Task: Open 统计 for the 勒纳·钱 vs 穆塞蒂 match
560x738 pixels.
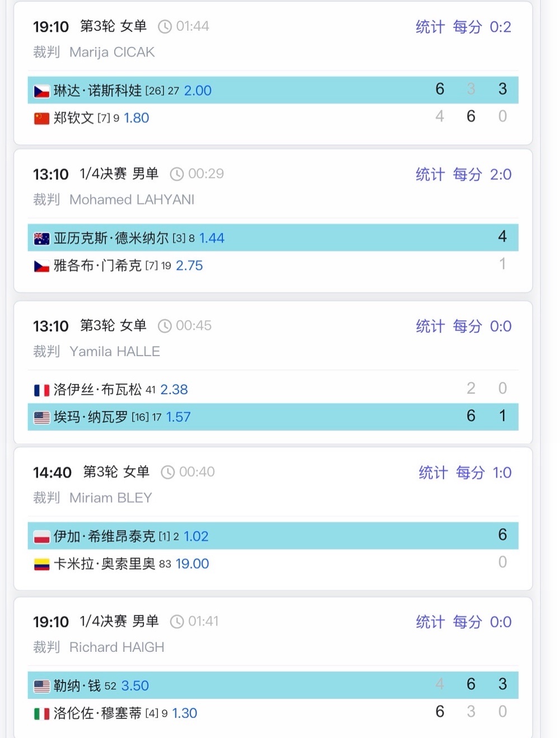Action: click(x=430, y=622)
